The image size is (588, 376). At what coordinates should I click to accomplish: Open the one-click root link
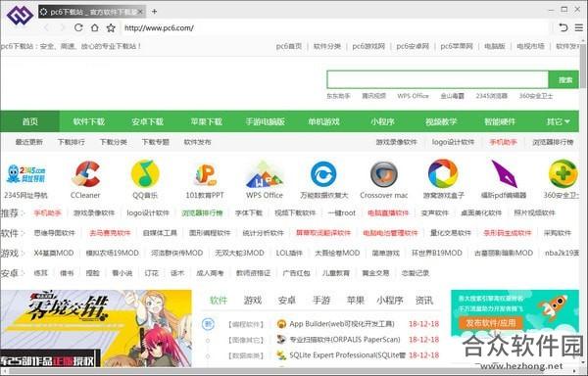[x=342, y=212]
